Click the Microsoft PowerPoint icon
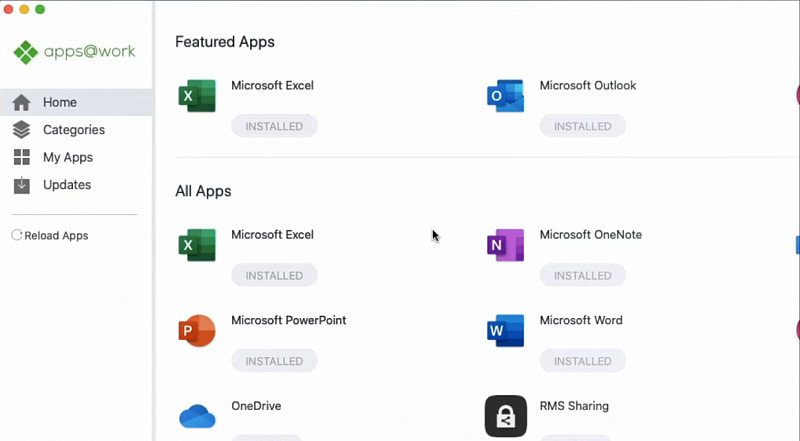This screenshot has height=441, width=800. pos(197,331)
